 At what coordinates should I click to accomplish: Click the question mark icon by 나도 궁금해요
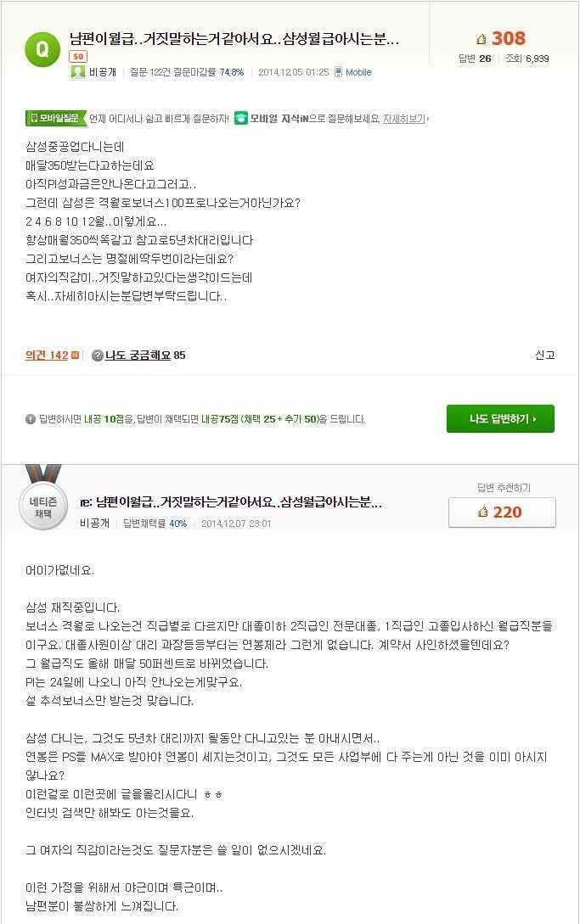(98, 356)
